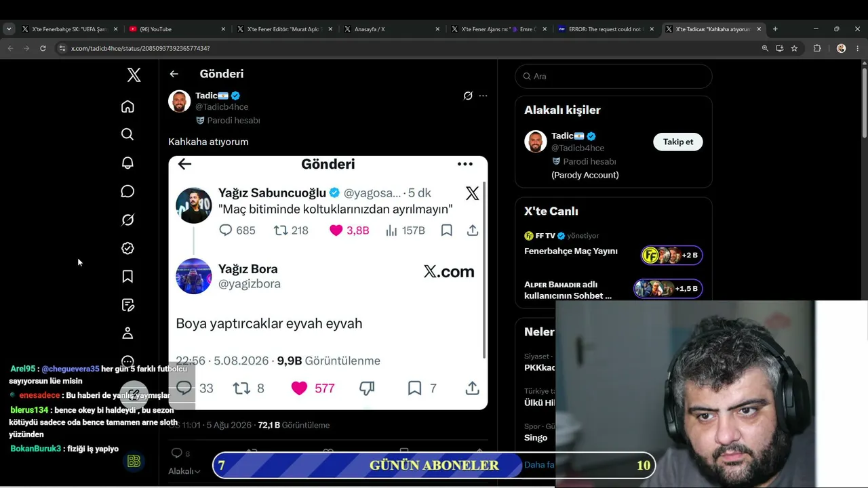Click the zoom magnifier icon in address bar

click(x=765, y=48)
